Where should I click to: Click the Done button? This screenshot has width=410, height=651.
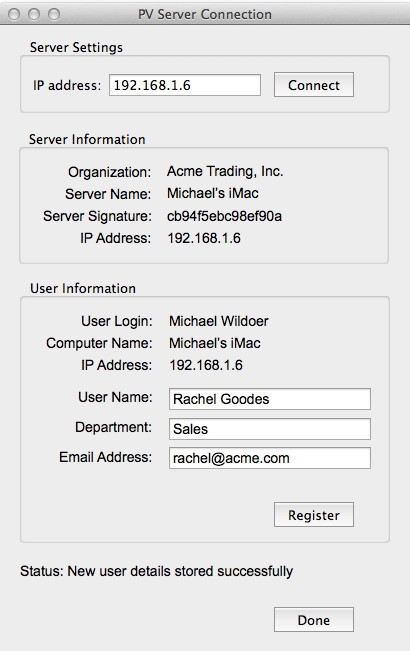314,620
